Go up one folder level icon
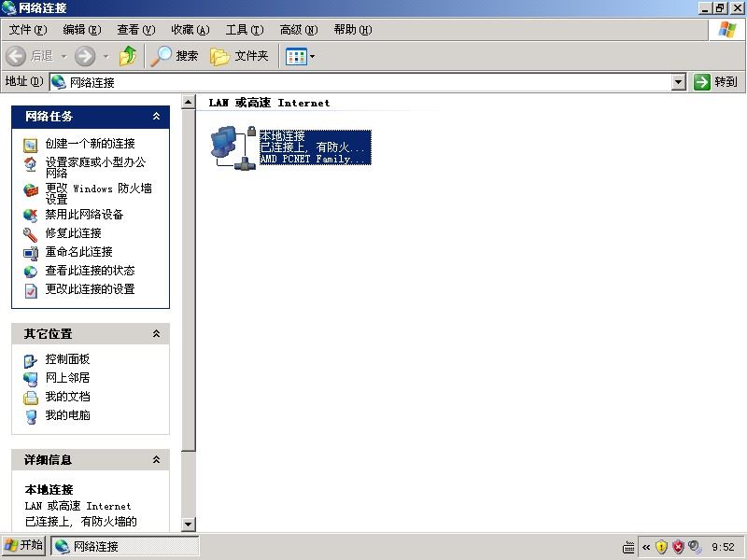This screenshot has height=560, width=747. coord(127,56)
